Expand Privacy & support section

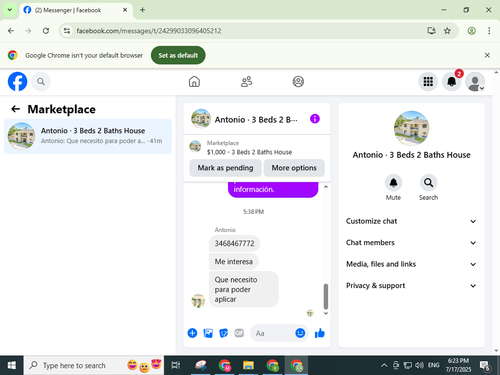pyautogui.click(x=411, y=286)
